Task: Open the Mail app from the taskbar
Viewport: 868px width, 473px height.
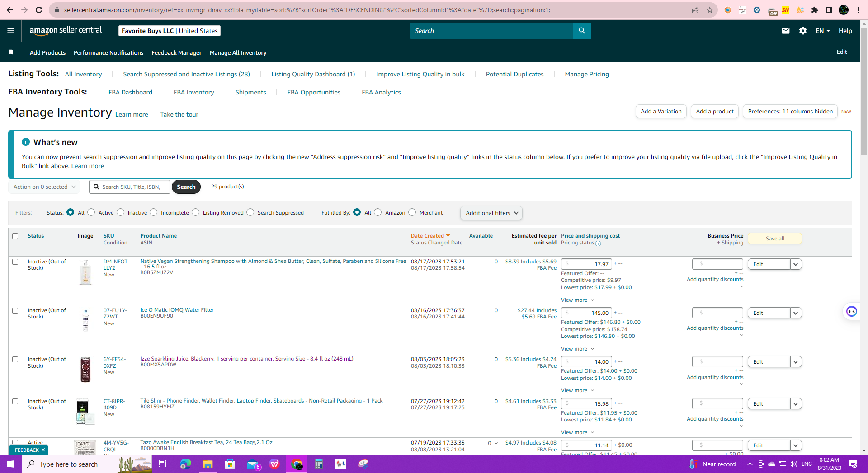Action: click(x=252, y=464)
